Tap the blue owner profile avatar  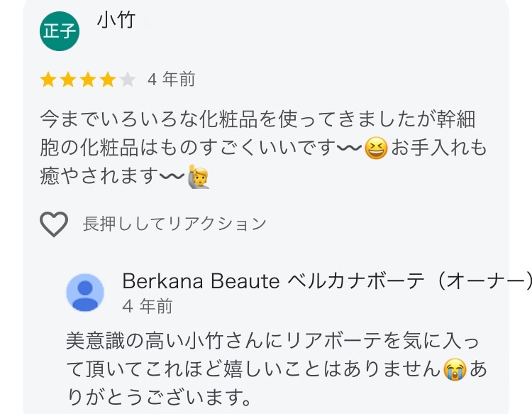click(x=85, y=293)
